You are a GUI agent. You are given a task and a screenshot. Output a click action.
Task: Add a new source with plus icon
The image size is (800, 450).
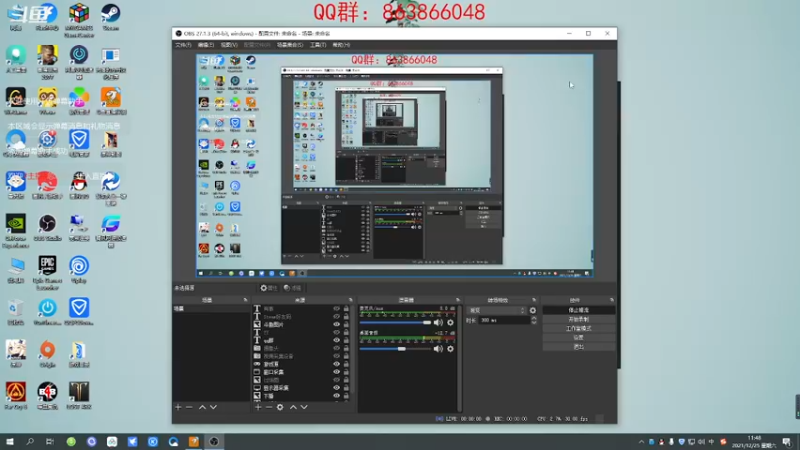258,407
